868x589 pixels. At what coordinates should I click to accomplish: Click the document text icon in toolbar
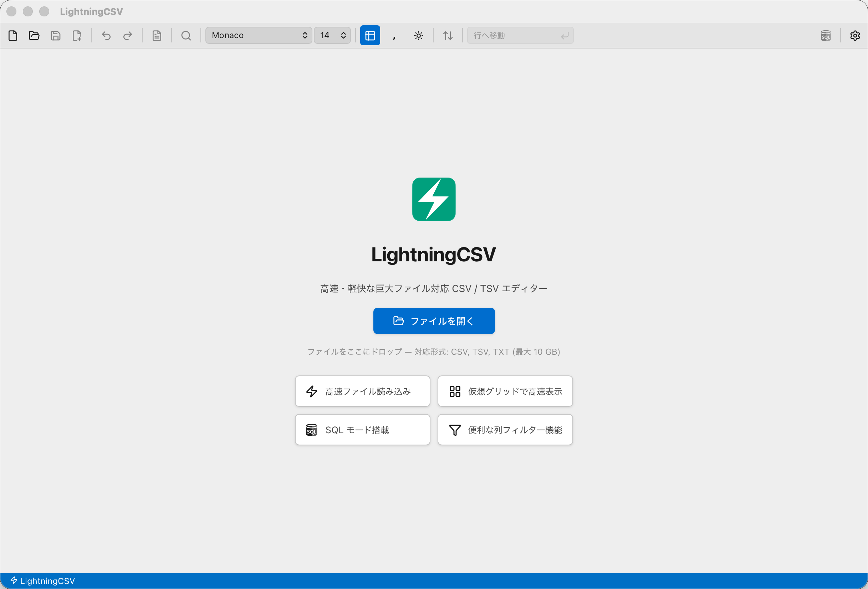coord(157,36)
